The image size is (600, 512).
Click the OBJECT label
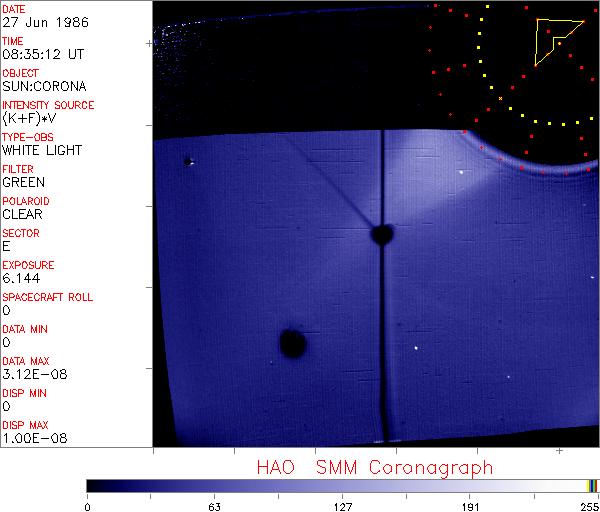point(20,73)
